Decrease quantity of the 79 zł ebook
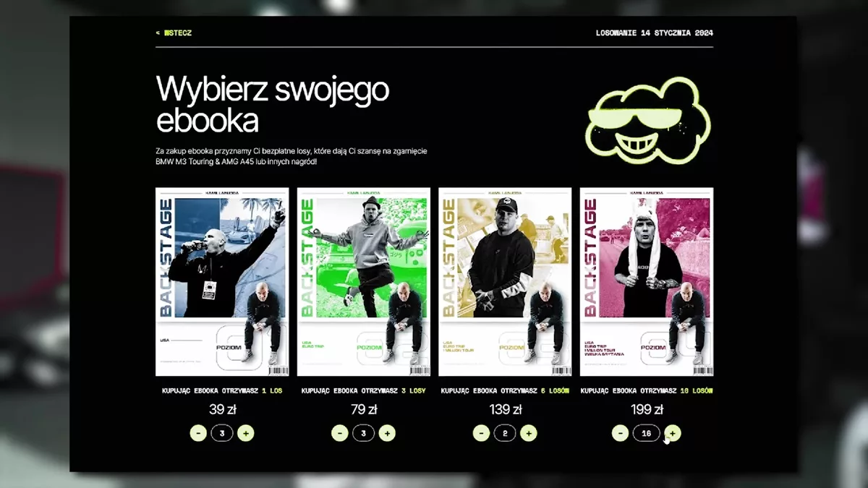Screen dimensions: 868x488 (x=340, y=433)
